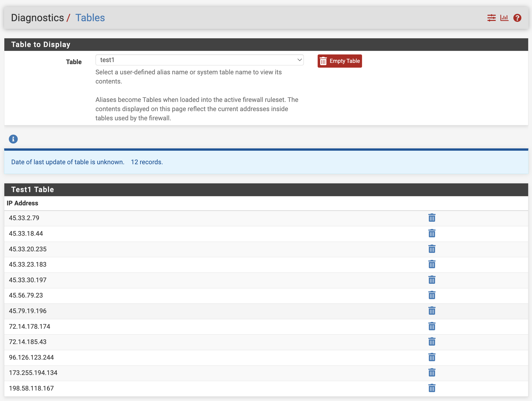The width and height of the screenshot is (532, 401).
Task: Go to the Tables breadcrumb link
Action: (90, 18)
